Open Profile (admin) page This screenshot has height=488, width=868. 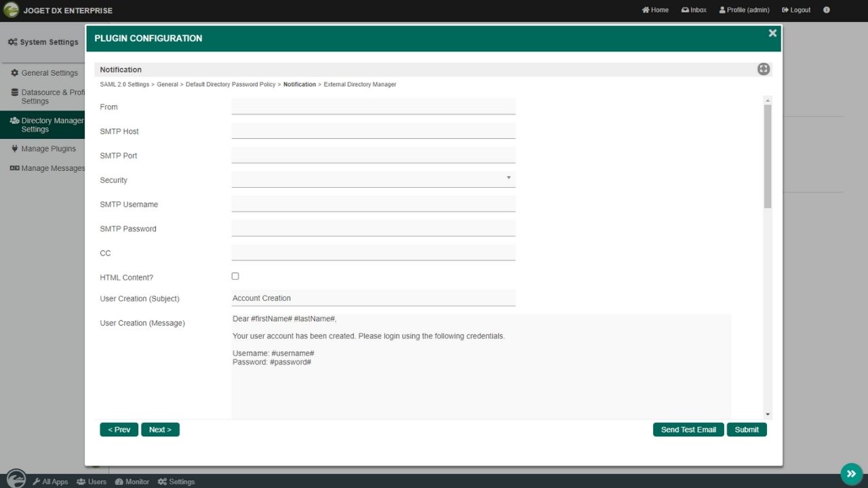(744, 10)
